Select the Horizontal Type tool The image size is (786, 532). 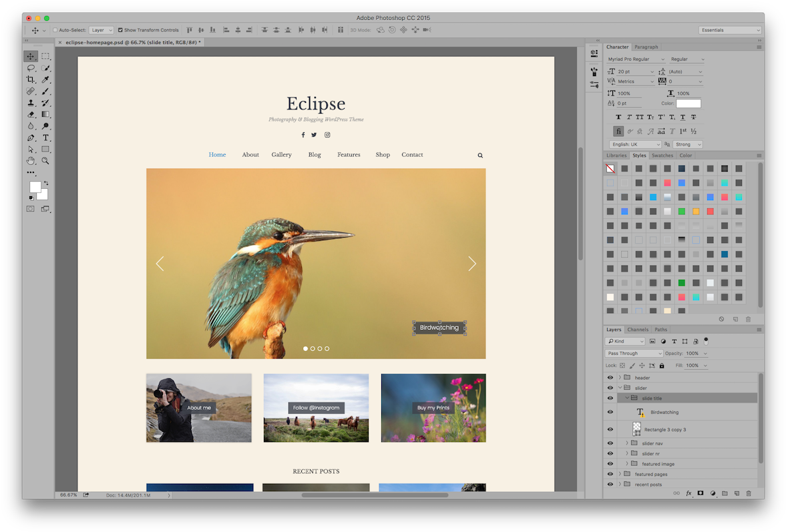(45, 138)
